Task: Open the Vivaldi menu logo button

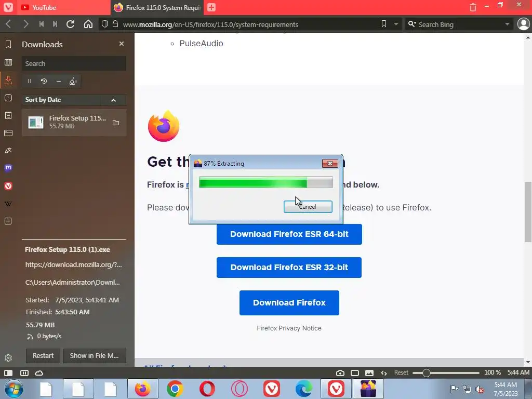Action: (x=8, y=7)
